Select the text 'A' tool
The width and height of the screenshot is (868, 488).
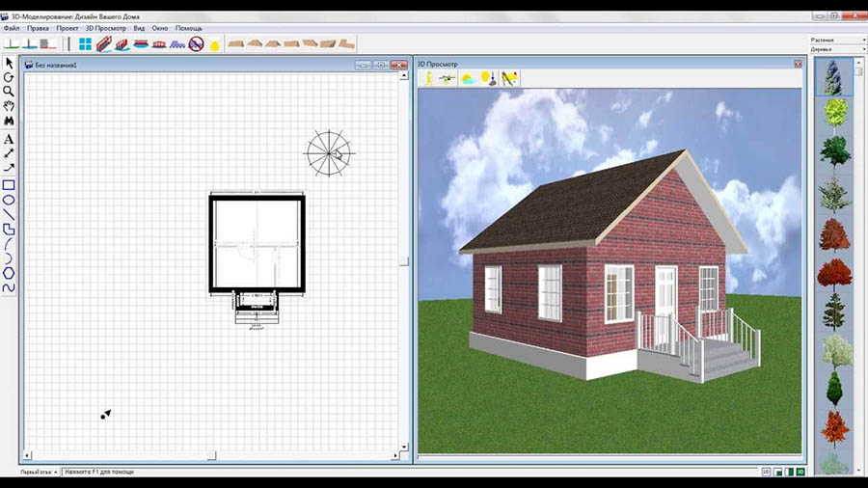tap(9, 139)
